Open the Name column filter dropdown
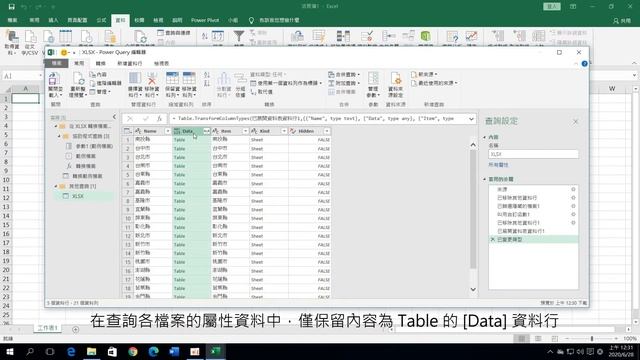640x360 pixels. click(x=167, y=131)
